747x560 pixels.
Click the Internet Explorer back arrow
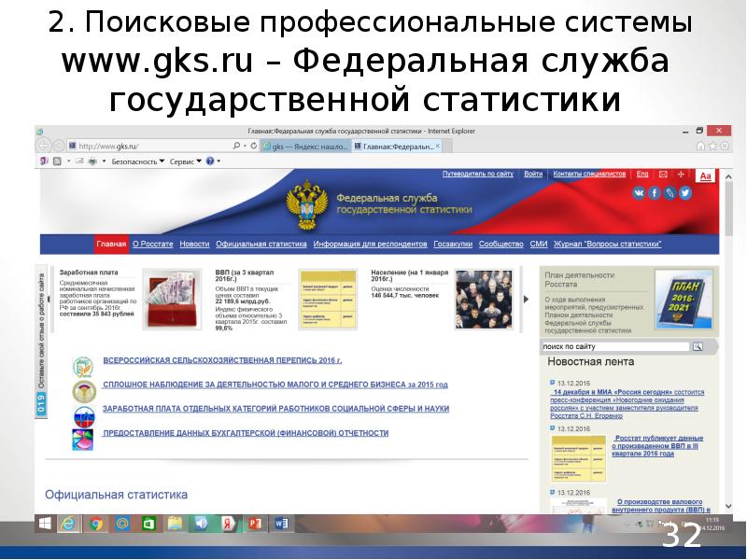44,147
